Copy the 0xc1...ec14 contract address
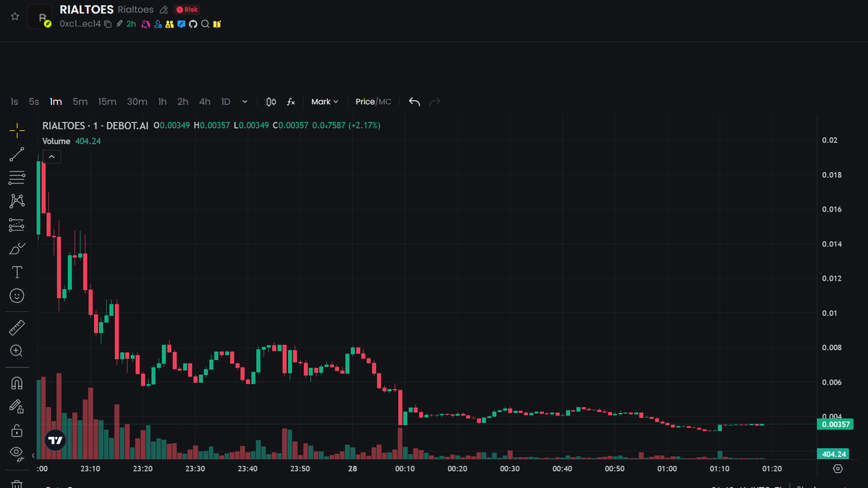The width and height of the screenshot is (868, 488). [x=108, y=24]
